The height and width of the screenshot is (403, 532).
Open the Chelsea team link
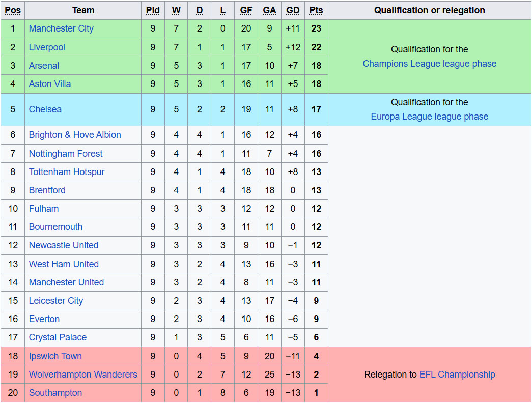pos(45,109)
